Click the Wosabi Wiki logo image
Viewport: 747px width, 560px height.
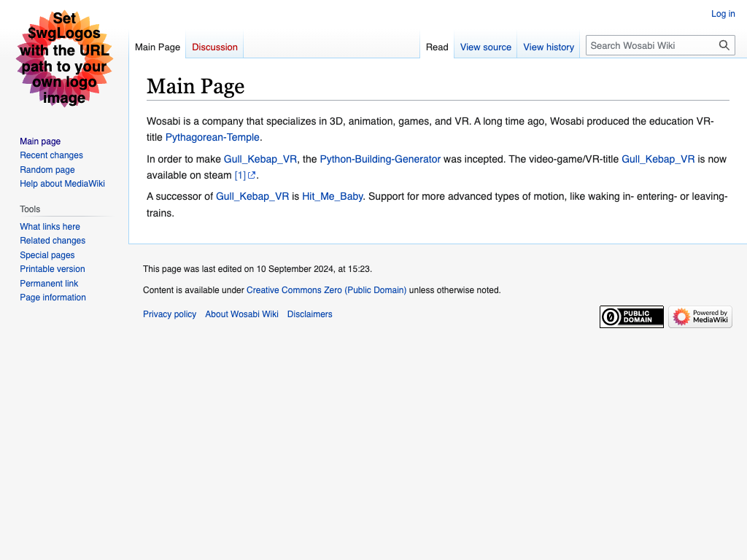pos(64,59)
